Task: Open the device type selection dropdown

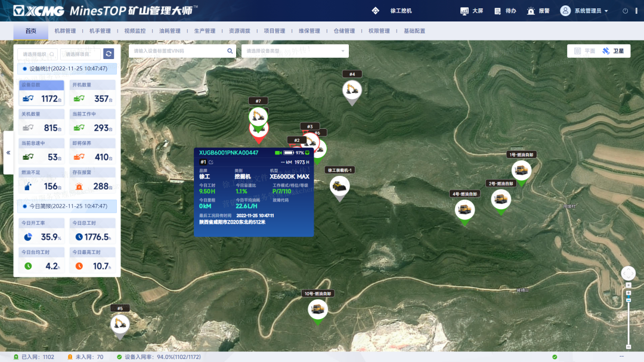Action: tap(295, 51)
